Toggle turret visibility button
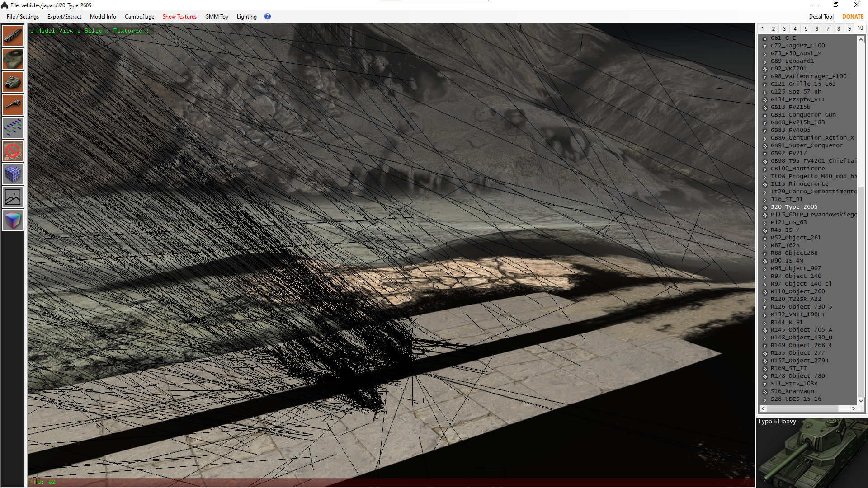 click(13, 82)
